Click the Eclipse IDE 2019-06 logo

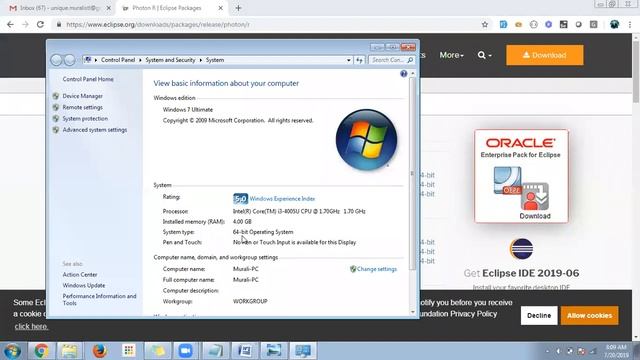tap(521, 249)
